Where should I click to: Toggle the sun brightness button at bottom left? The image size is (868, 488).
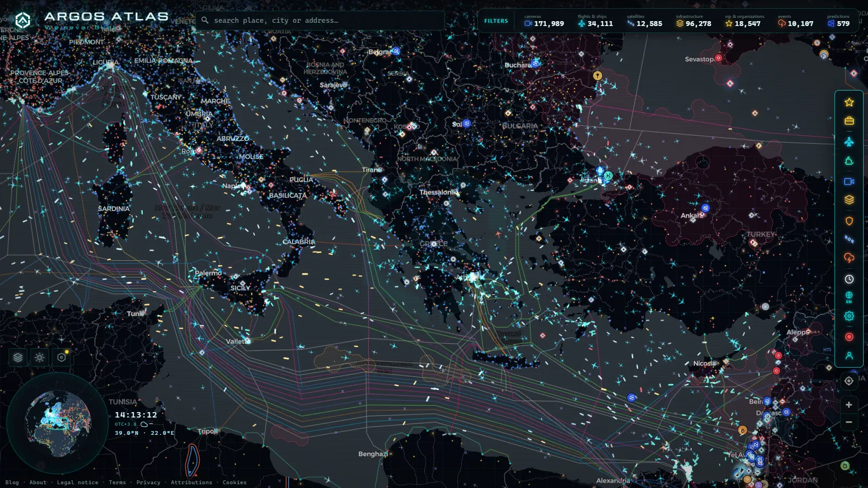click(40, 357)
